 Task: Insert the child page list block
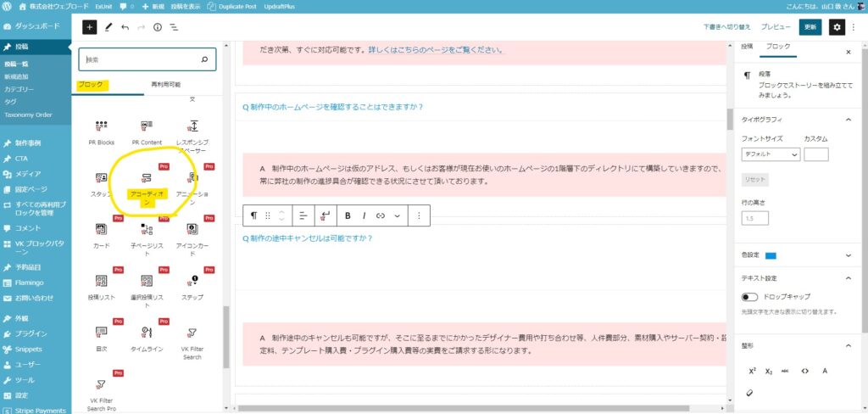(147, 239)
